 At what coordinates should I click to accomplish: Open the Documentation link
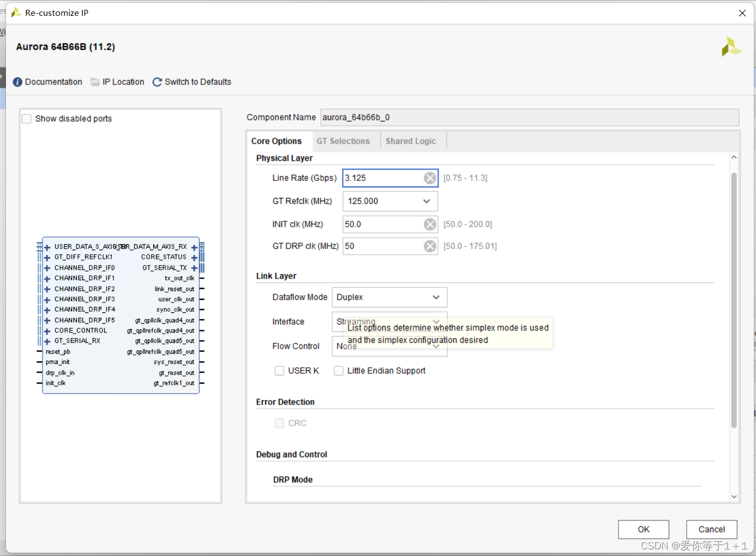[x=53, y=82]
